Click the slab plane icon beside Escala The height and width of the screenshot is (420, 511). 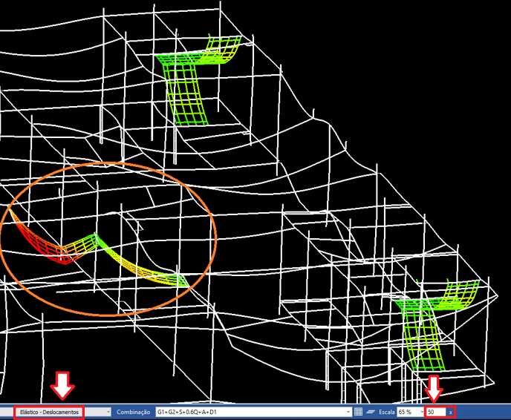[x=371, y=412]
